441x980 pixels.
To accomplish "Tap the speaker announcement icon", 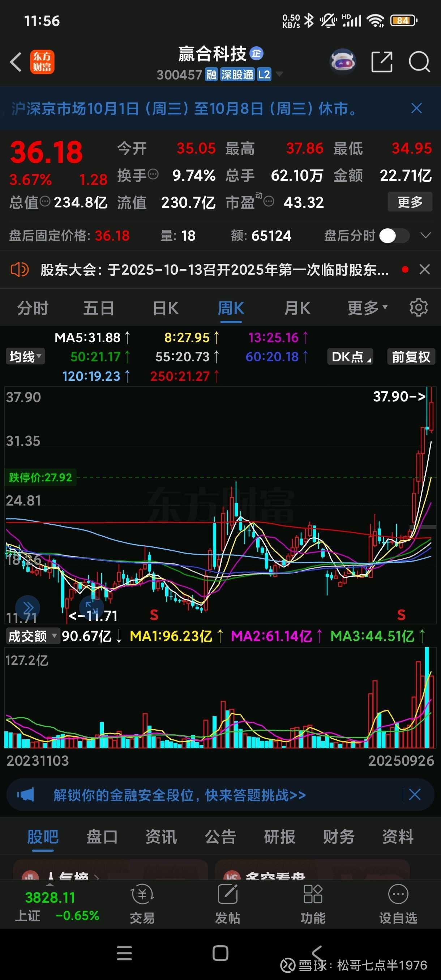I will (x=20, y=270).
